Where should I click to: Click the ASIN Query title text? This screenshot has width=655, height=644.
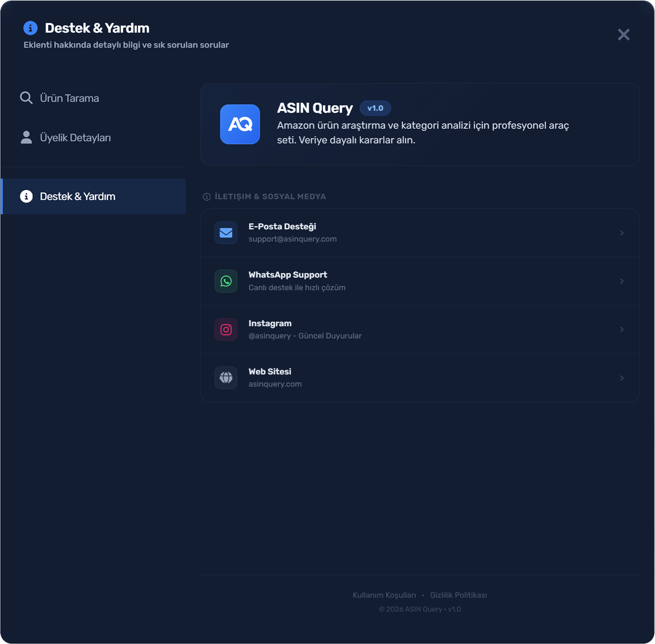point(315,108)
